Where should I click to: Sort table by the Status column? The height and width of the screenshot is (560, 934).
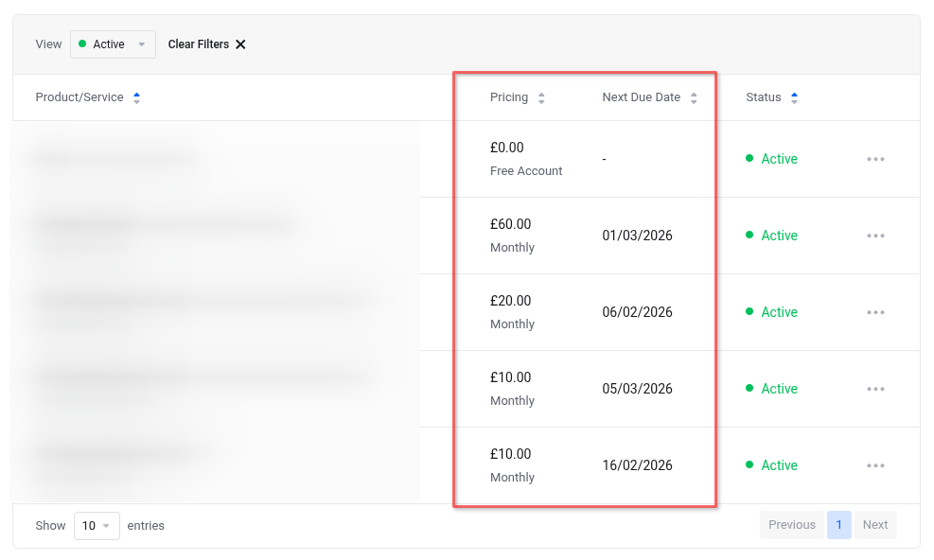tap(794, 97)
